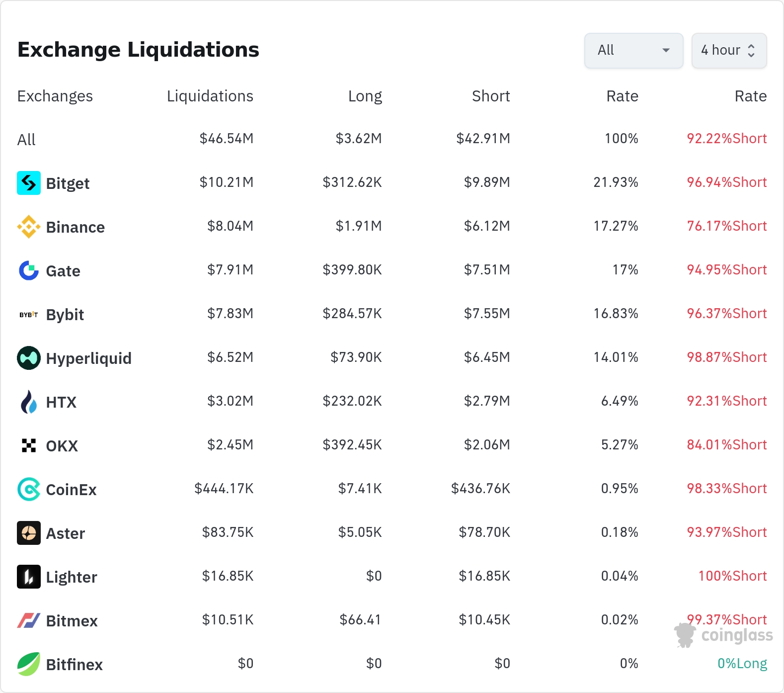This screenshot has height=693, width=784.
Task: Click the Bitget exchange logo icon
Action: click(29, 183)
